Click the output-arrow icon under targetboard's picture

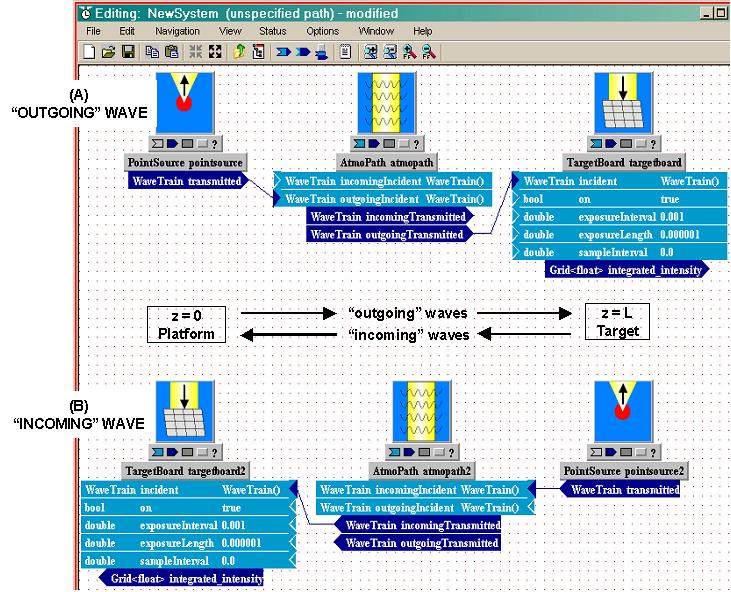(x=611, y=144)
